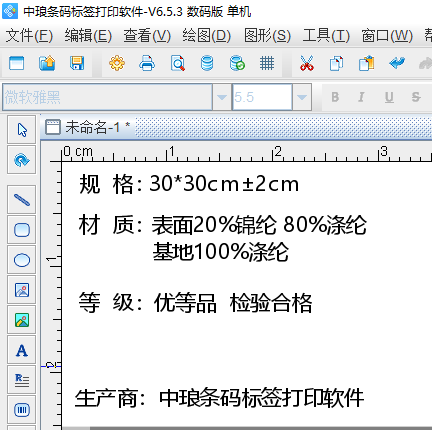Toggle bold formatting B
Viewport: 432px width, 430px height.
click(x=335, y=97)
